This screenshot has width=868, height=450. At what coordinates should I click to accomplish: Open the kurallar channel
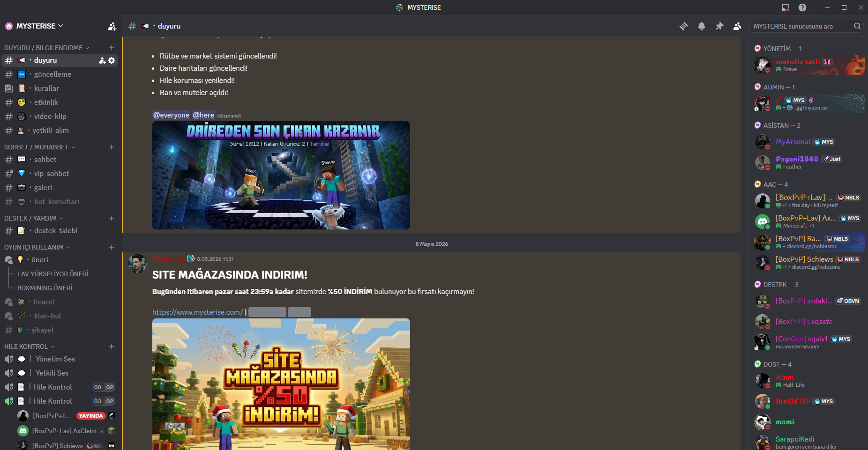tap(61, 89)
